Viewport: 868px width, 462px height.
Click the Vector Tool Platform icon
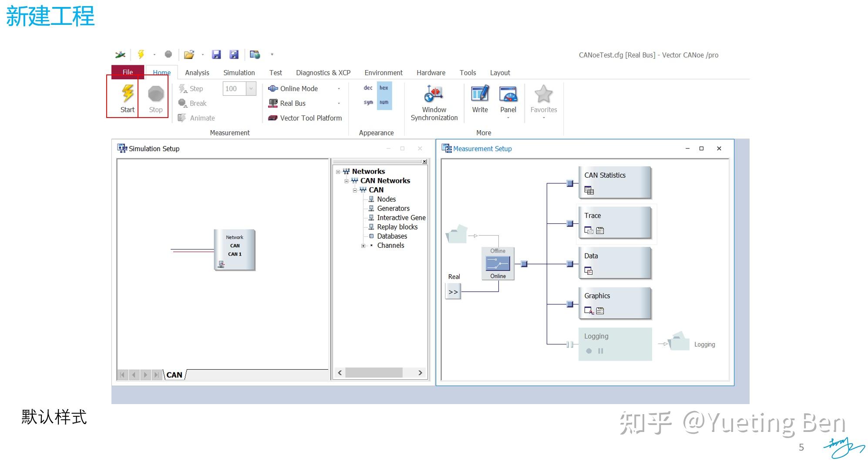point(273,118)
